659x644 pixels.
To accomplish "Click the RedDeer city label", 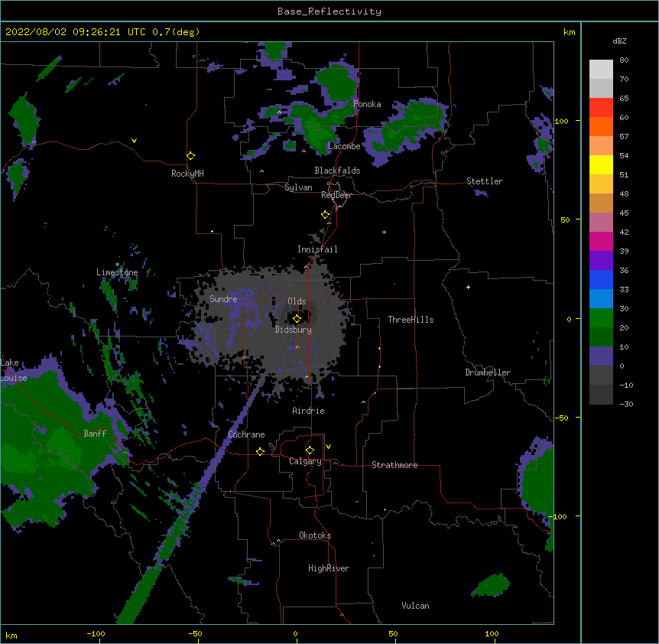I will coord(336,195).
